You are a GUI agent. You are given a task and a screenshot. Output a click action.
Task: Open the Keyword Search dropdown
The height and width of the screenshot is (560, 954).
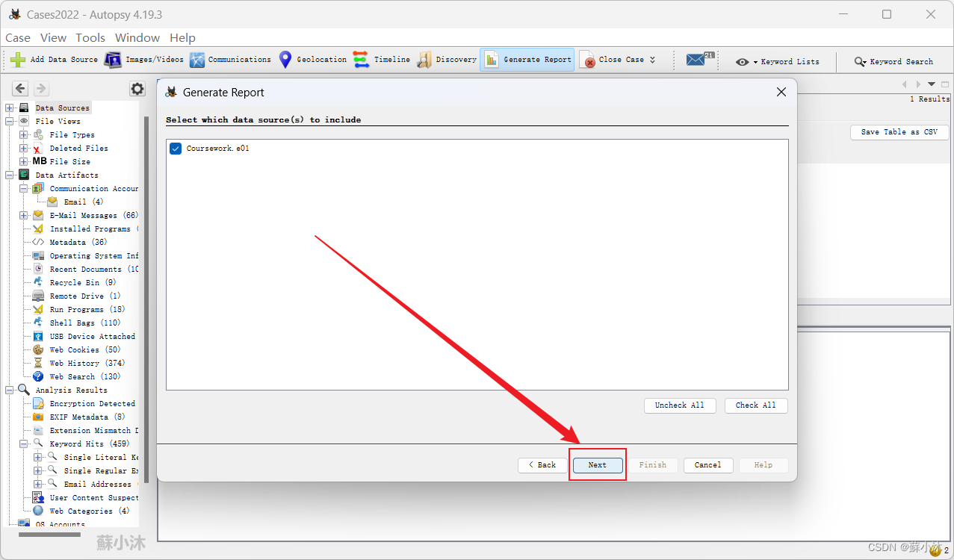point(893,61)
